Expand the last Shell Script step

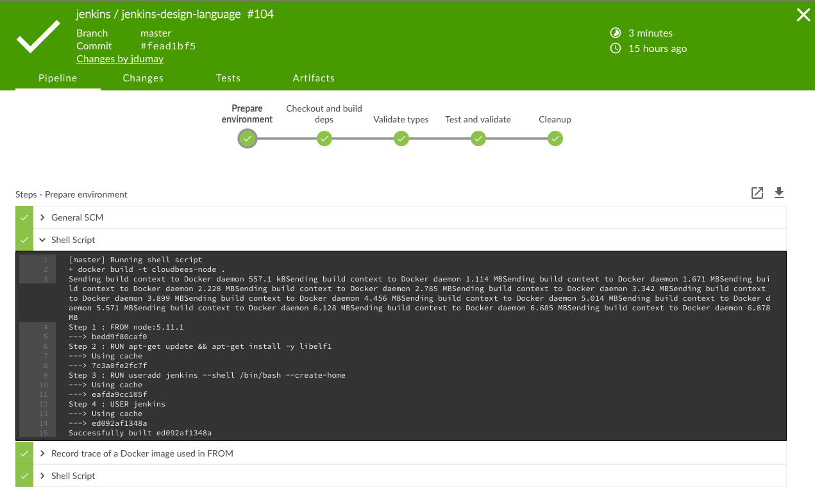[73, 476]
